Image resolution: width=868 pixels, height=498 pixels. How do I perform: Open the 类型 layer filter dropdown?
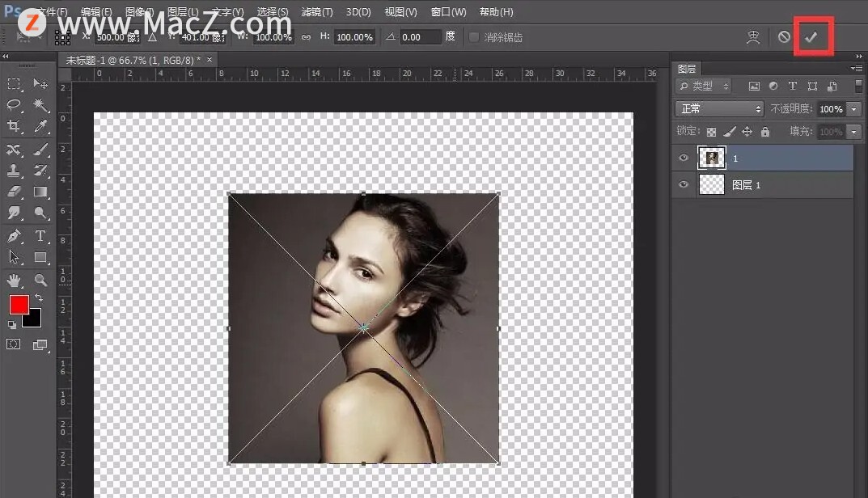(x=703, y=86)
